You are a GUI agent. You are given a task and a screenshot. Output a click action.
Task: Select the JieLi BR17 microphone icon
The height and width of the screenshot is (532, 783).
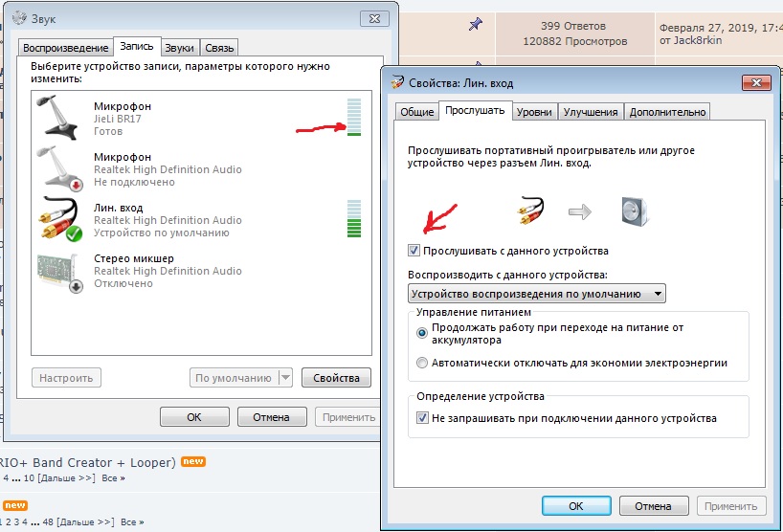pos(57,119)
